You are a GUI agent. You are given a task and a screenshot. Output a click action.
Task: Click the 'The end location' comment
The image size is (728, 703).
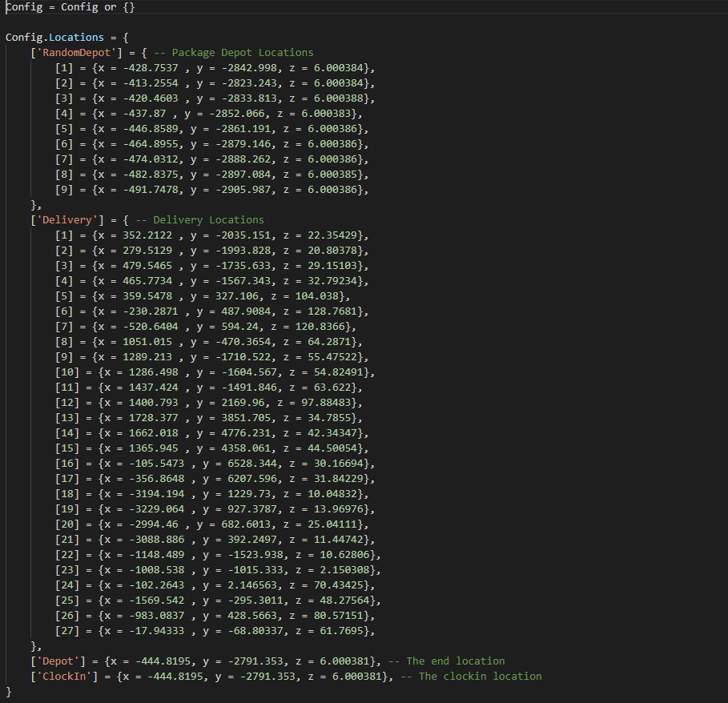(x=455, y=661)
